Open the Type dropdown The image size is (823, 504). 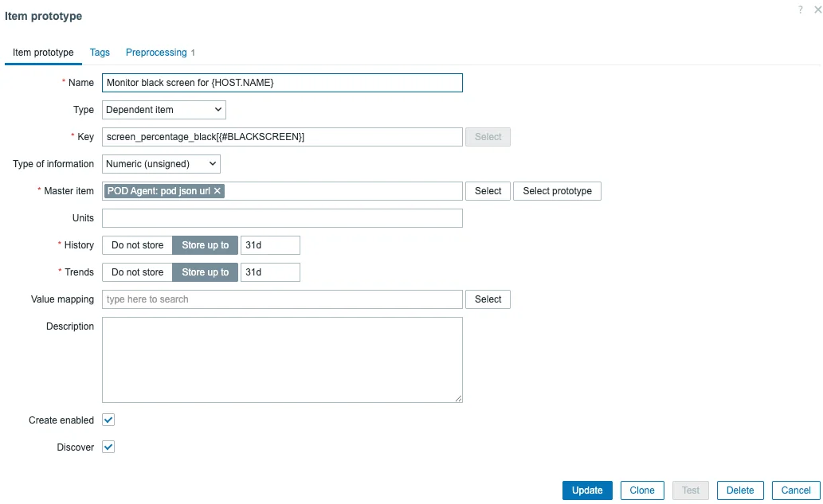[164, 110]
